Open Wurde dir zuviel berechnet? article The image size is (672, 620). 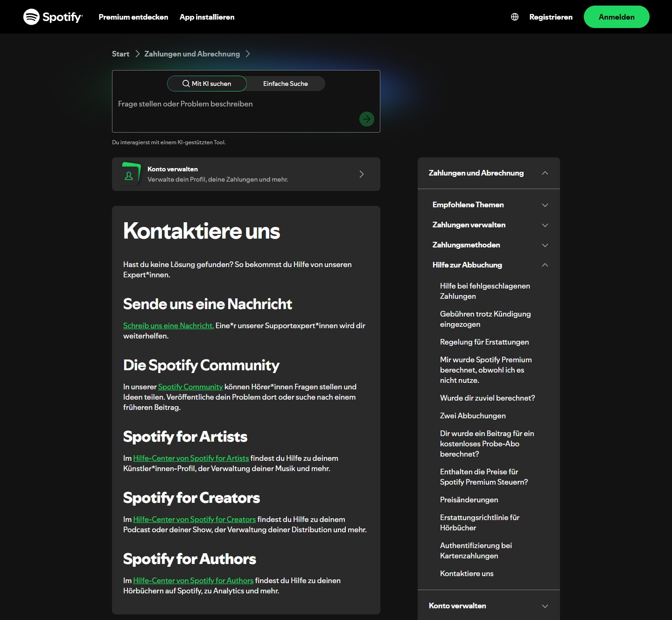pos(487,398)
